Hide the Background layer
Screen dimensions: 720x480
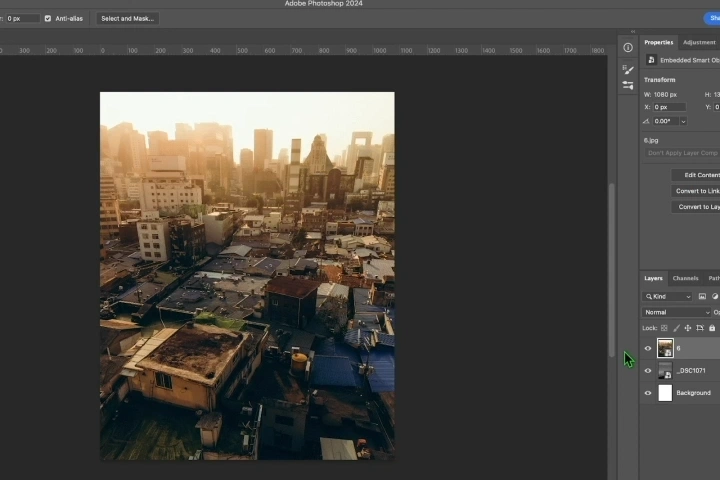click(x=648, y=393)
